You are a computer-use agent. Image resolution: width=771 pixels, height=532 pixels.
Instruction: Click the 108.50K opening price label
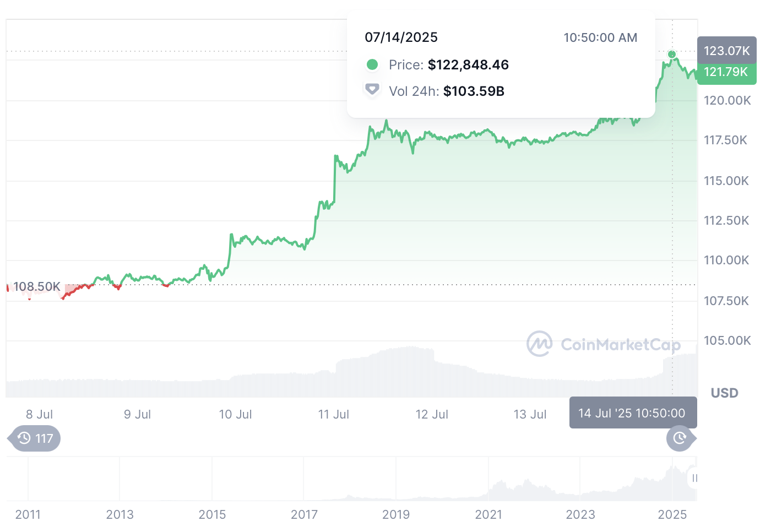pos(36,286)
